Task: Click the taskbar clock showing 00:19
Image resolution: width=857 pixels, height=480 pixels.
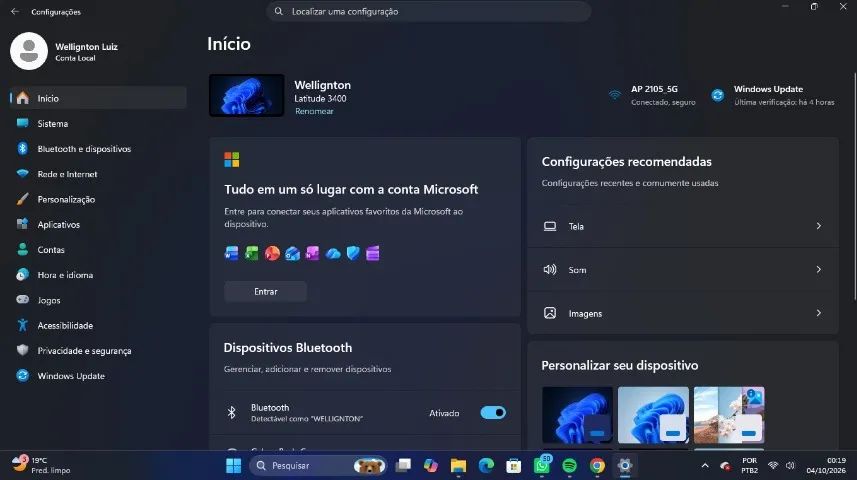Action: (x=826, y=465)
